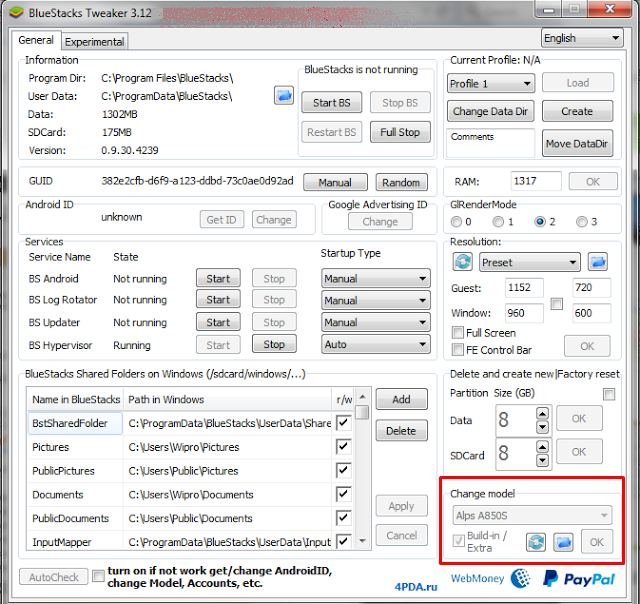Screen dimensions: 640x604
Task: Click the Full Stop button
Action: (x=400, y=132)
